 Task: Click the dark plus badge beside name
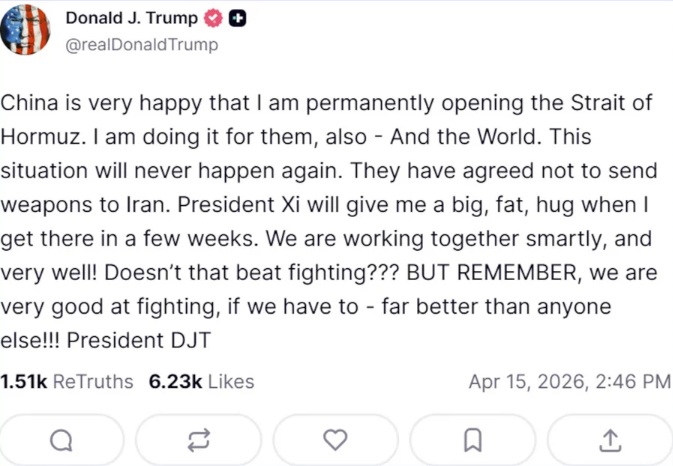238,19
